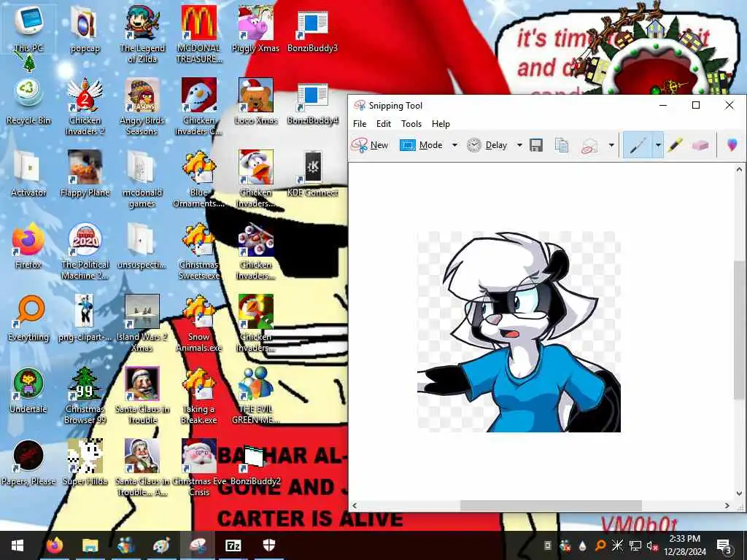Select the Flappy Plane desktop icon
747x560 pixels.
[x=85, y=174]
